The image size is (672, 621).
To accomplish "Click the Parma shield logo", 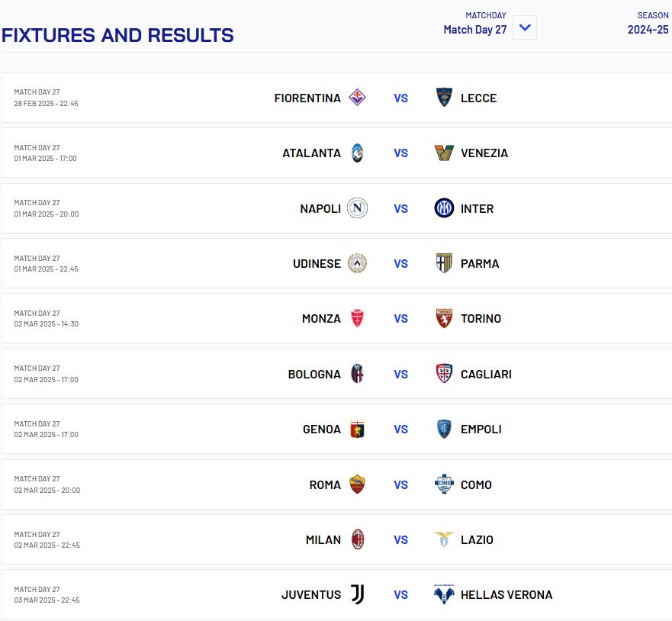I will click(444, 263).
